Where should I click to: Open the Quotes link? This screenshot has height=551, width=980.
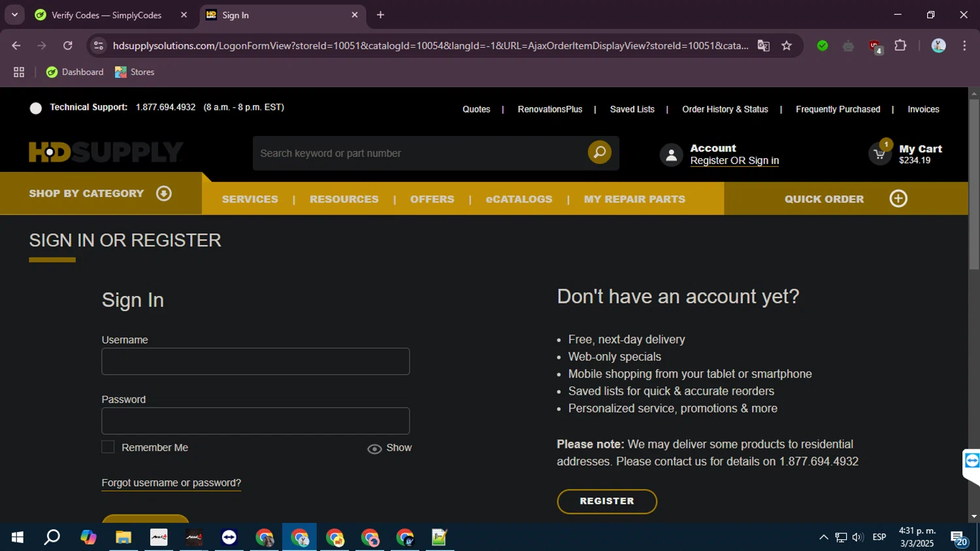tap(476, 109)
